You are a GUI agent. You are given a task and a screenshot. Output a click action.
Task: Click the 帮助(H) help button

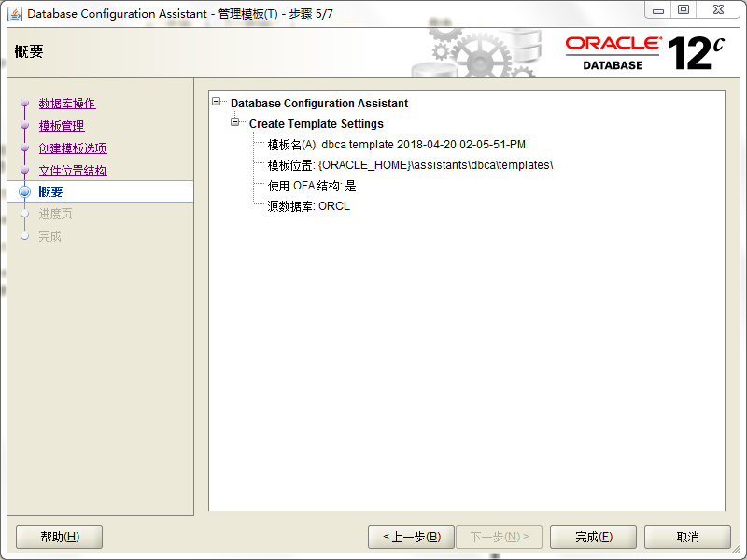click(x=60, y=538)
